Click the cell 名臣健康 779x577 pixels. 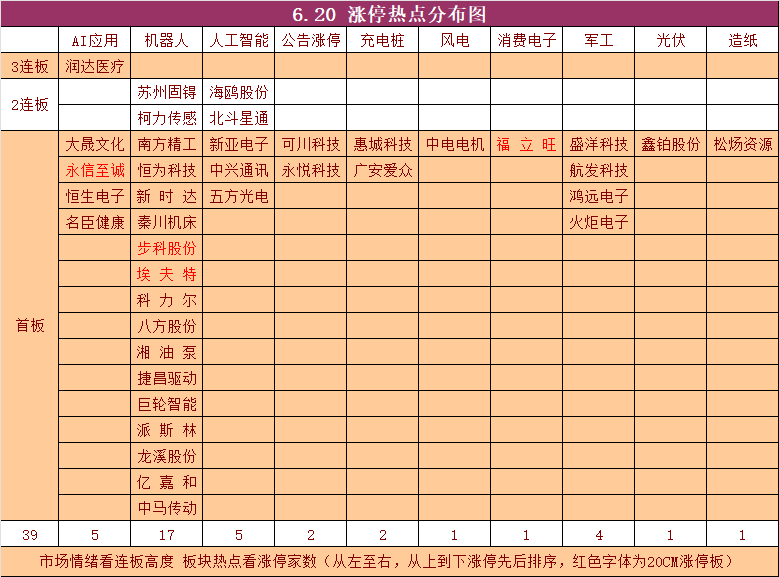(x=94, y=222)
